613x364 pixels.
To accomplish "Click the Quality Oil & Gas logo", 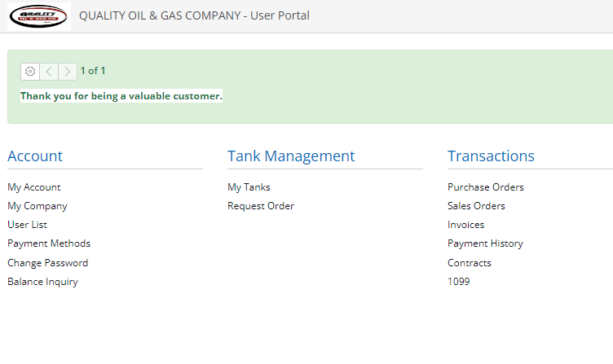I will [x=39, y=15].
